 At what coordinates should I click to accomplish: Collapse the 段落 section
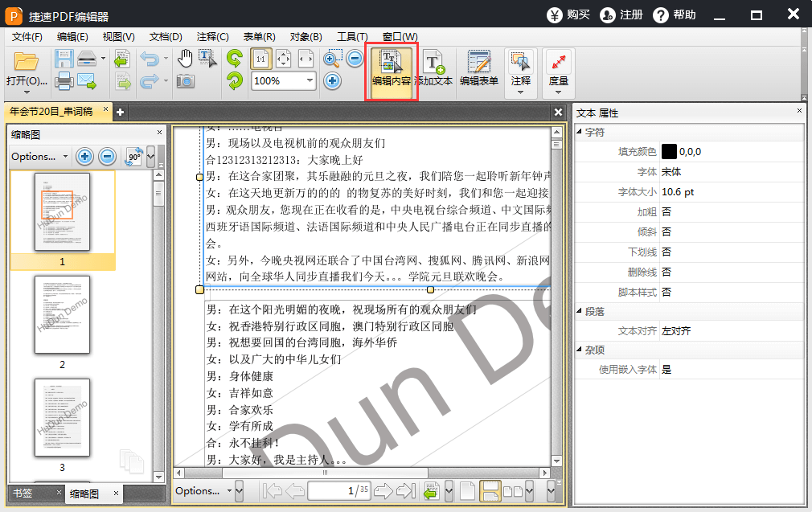[579, 311]
